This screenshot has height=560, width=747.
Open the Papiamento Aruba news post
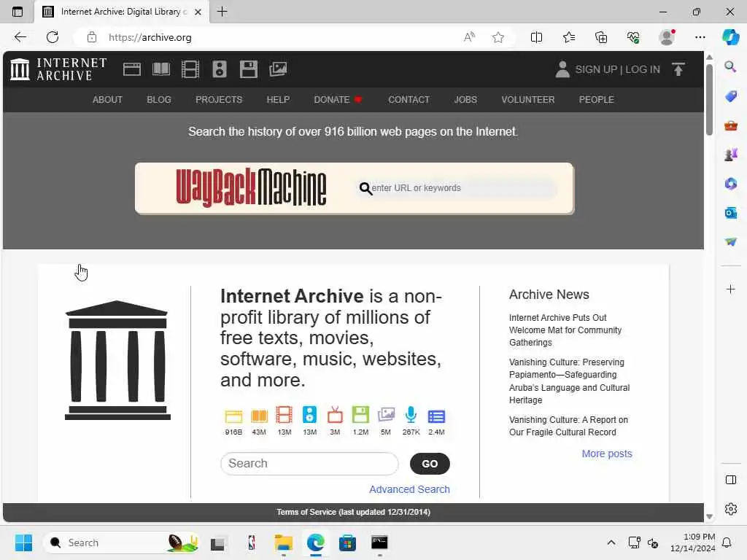(x=569, y=381)
